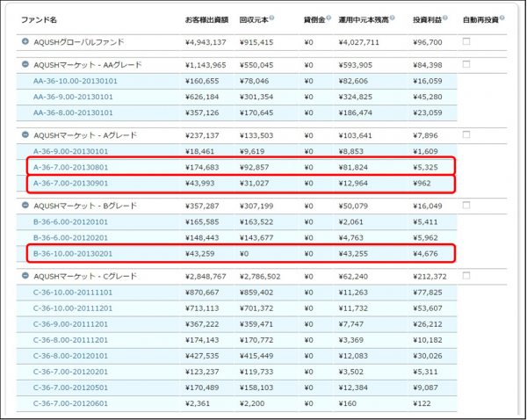Select recovered principal ¥92,857 cell
This screenshot has width=527, height=420.
tap(254, 167)
